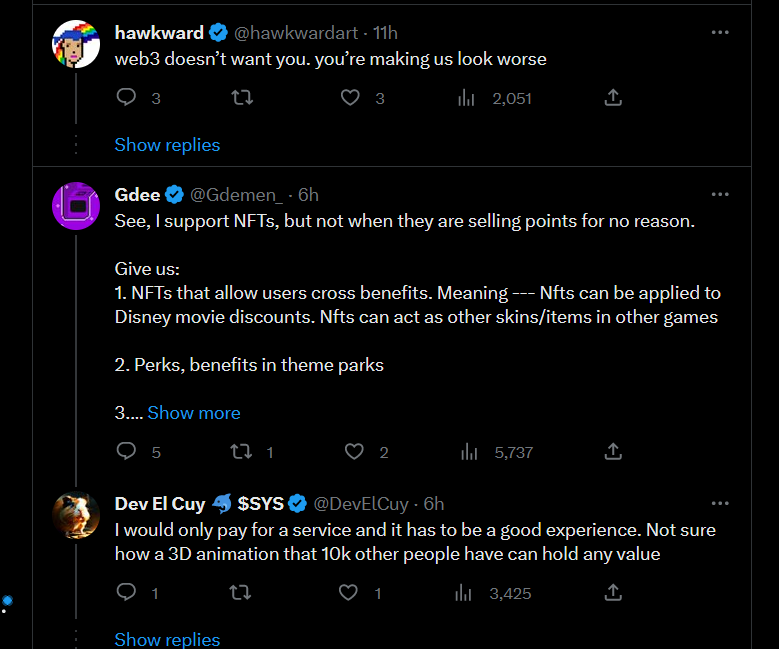Like Gdee's NFT tweet
The height and width of the screenshot is (649, 779).
point(354,452)
